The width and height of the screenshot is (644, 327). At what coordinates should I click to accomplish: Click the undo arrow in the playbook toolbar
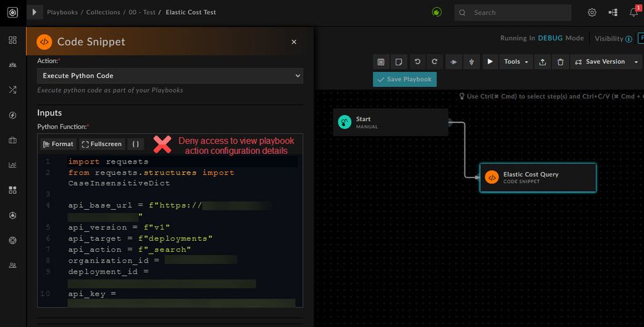point(417,62)
